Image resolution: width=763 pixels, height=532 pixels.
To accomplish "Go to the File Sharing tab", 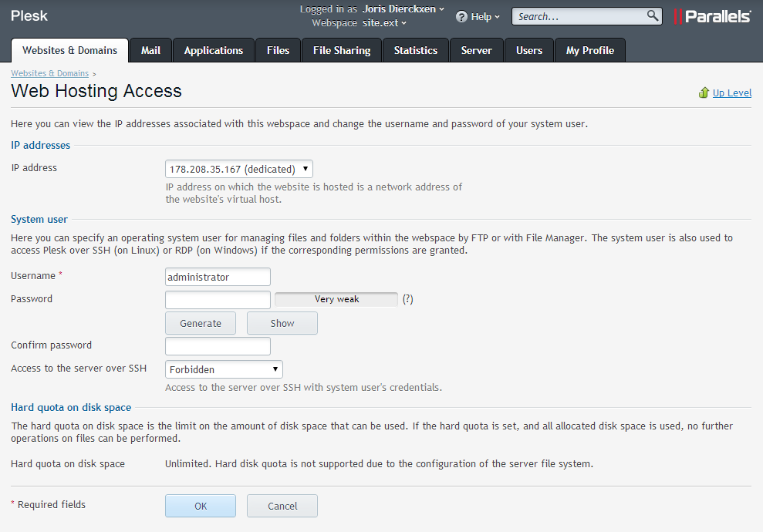I will [x=342, y=50].
